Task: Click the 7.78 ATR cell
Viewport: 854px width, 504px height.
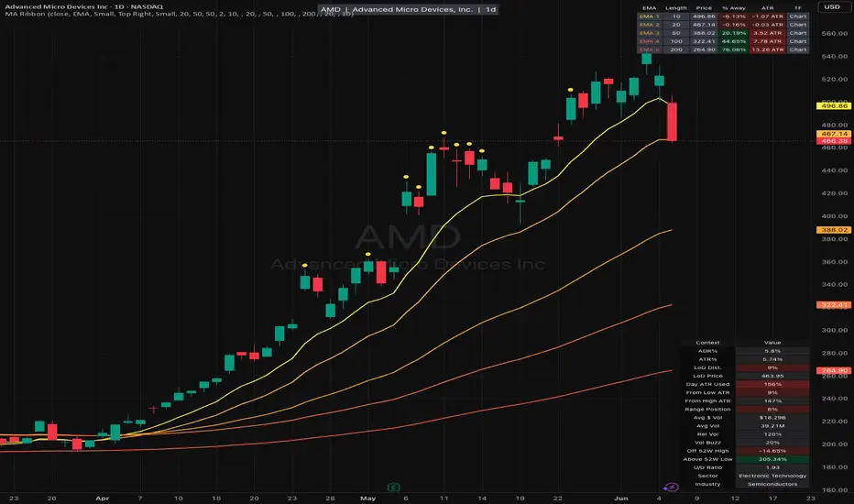Action: point(767,41)
